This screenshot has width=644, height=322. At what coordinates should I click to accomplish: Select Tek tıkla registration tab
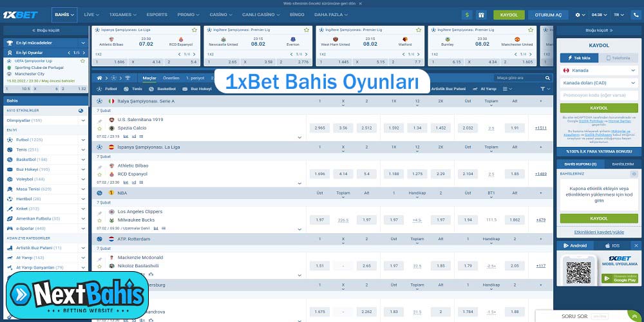click(x=579, y=58)
